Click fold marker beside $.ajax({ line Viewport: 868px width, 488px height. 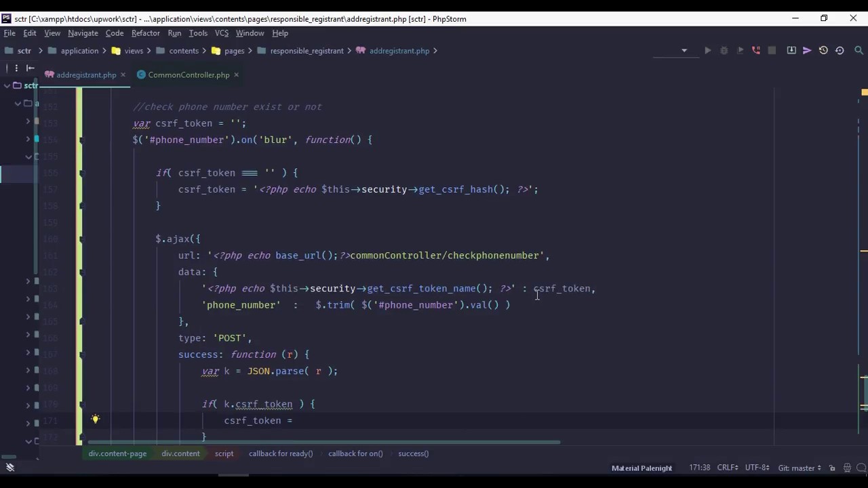coord(81,239)
